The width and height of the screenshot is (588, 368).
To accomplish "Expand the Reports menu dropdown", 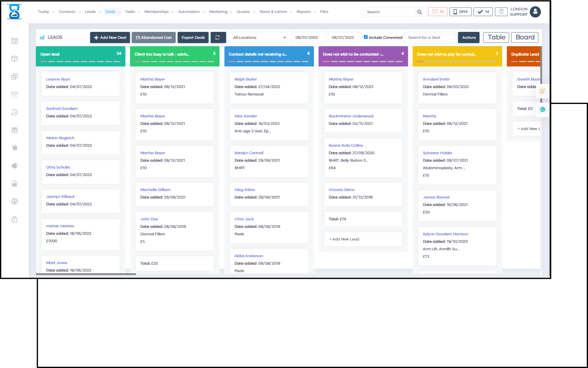I will coord(306,12).
